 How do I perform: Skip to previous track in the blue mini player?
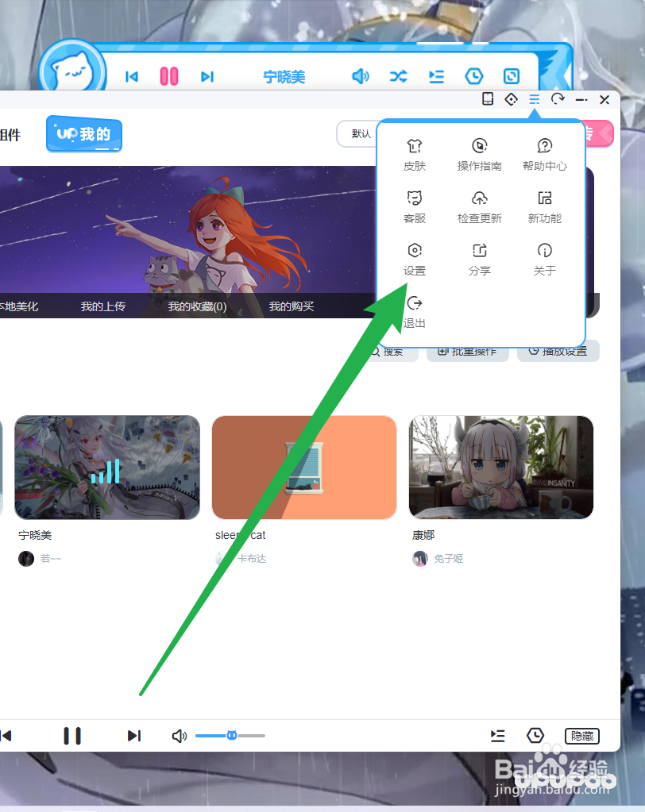(132, 77)
